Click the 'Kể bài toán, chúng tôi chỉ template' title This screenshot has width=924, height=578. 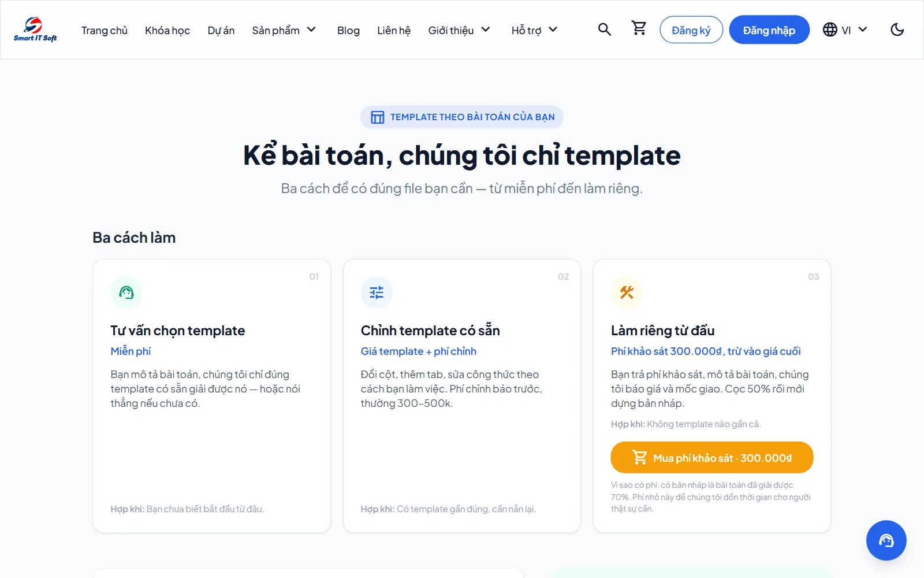click(x=462, y=155)
